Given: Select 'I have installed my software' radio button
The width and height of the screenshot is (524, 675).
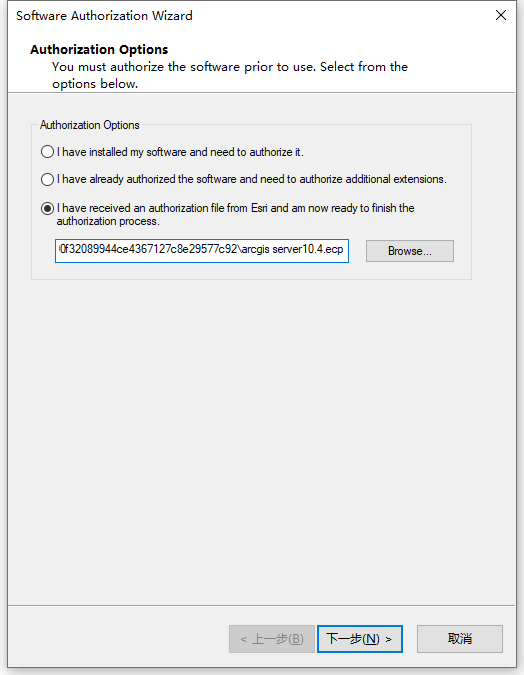Looking at the screenshot, I should 47,152.
